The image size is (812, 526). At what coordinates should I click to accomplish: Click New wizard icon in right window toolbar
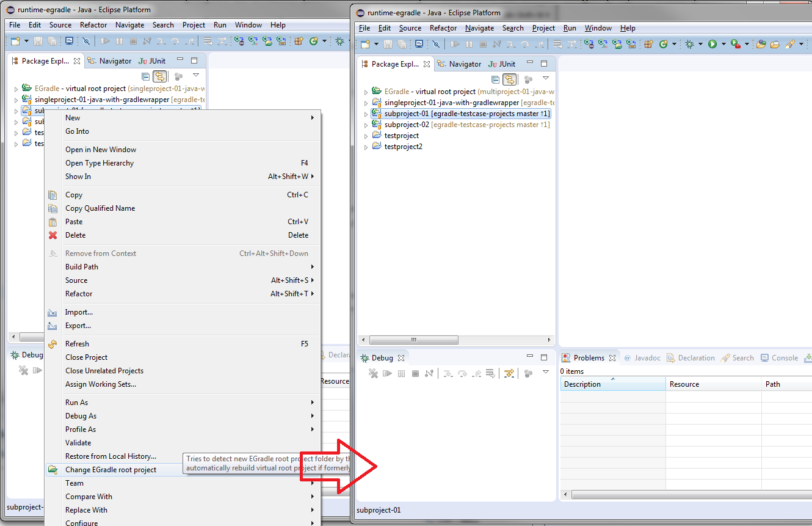coord(365,44)
